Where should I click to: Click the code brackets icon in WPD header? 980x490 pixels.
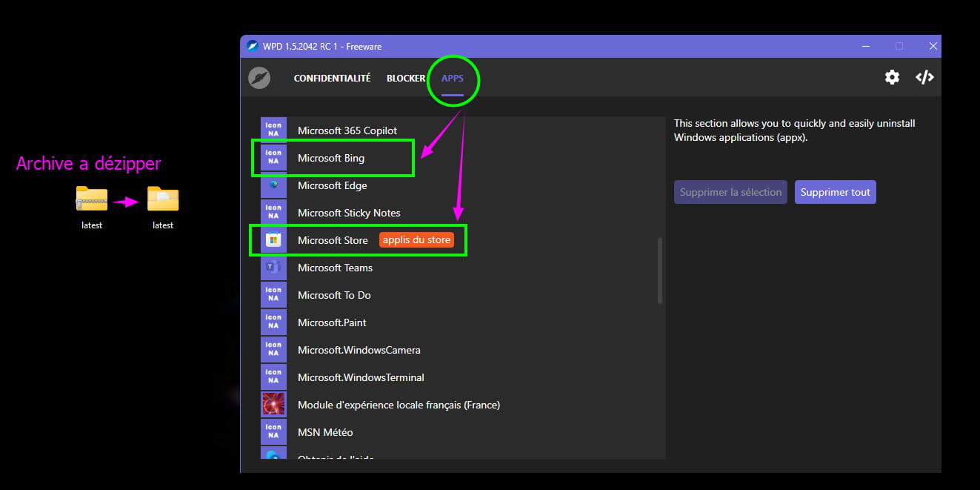(x=924, y=77)
